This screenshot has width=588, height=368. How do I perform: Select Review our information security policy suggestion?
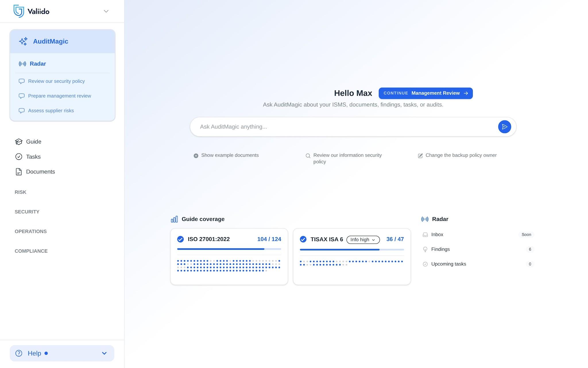pos(347,158)
